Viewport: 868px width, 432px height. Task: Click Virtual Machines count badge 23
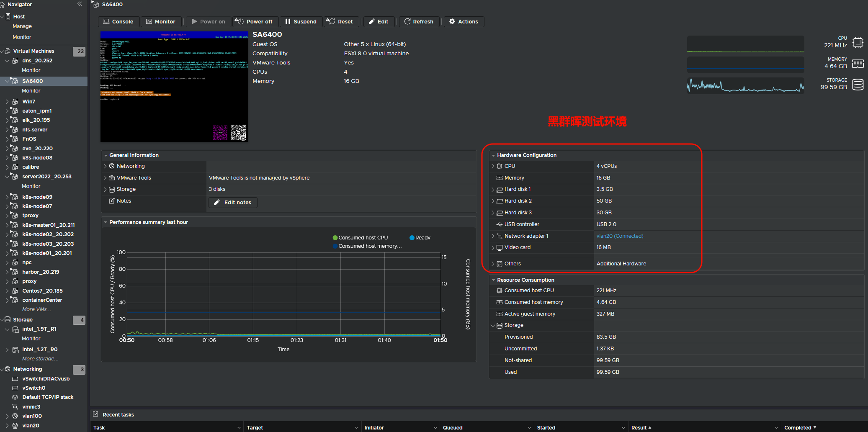point(79,51)
